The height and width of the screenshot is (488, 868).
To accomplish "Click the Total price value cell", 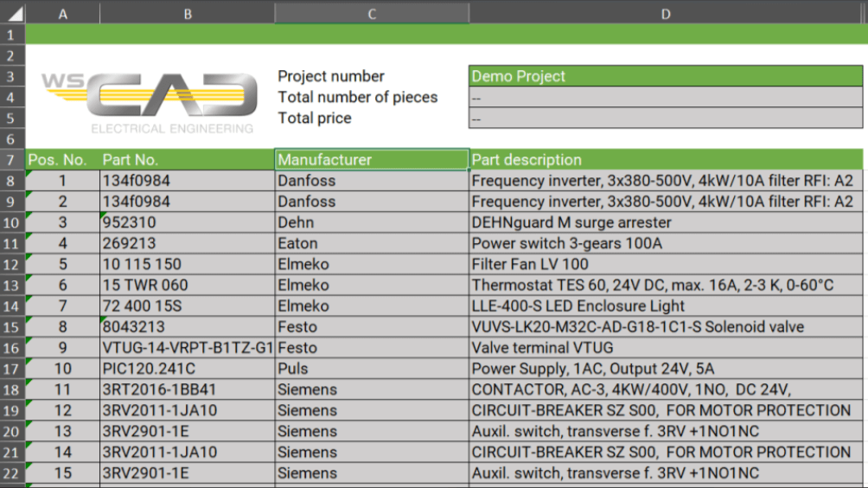I will point(666,119).
